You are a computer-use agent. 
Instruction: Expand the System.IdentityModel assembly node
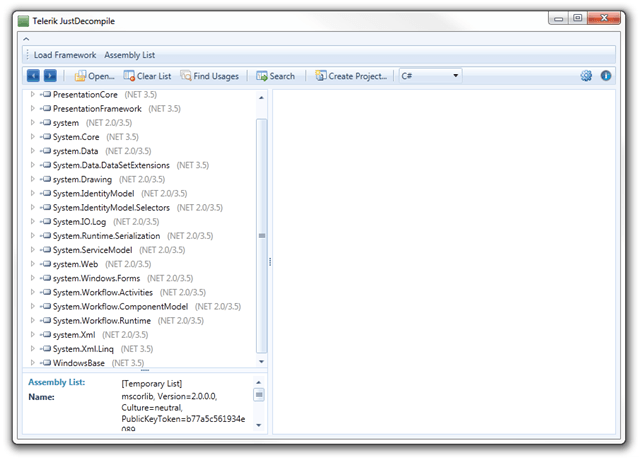coord(33,193)
